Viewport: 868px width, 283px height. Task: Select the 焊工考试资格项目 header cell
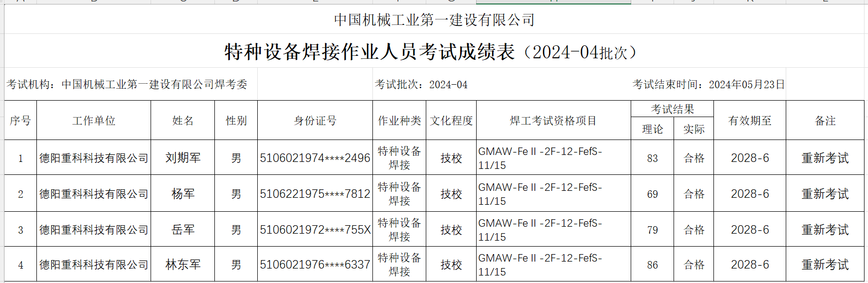point(553,121)
